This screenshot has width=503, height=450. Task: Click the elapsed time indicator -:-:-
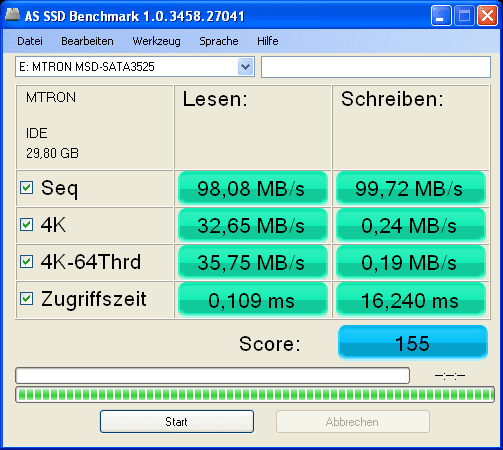click(450, 376)
